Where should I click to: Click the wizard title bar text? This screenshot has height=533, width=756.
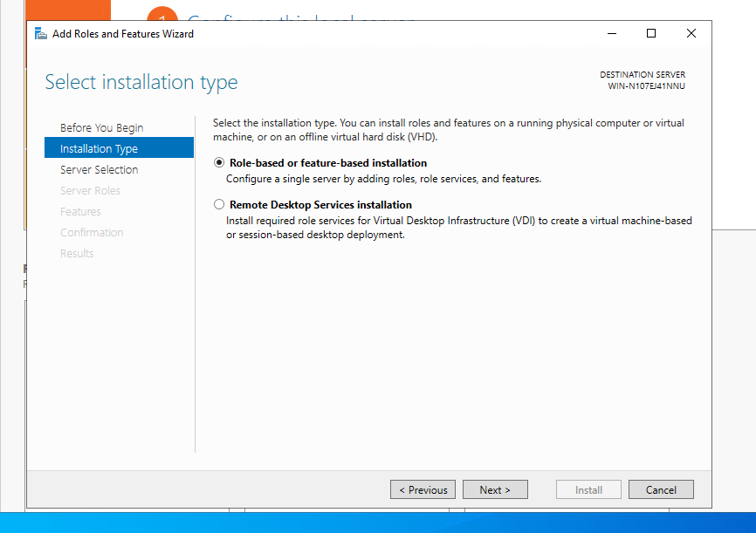(x=123, y=34)
